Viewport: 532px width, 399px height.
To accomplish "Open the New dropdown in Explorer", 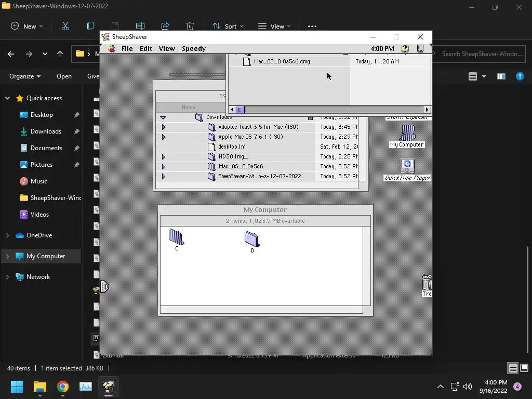I will (x=27, y=26).
